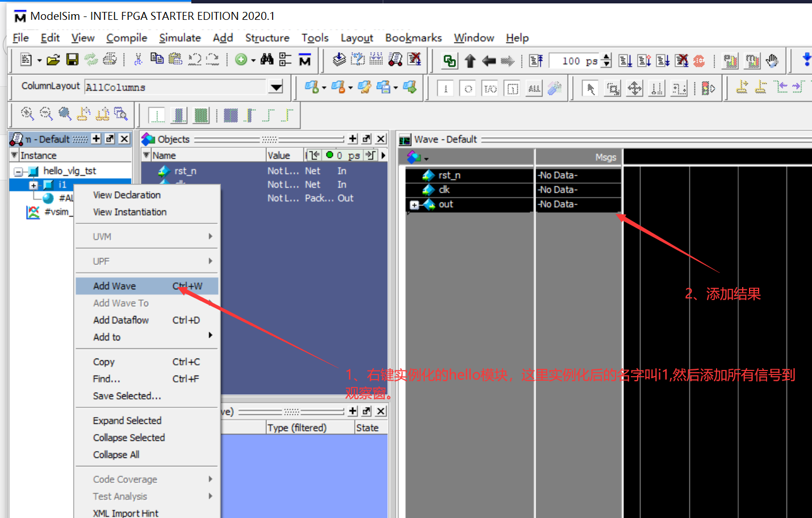Screen dimensions: 812x518
Task: Click the Zoom in magnifier icon
Action: (x=27, y=114)
